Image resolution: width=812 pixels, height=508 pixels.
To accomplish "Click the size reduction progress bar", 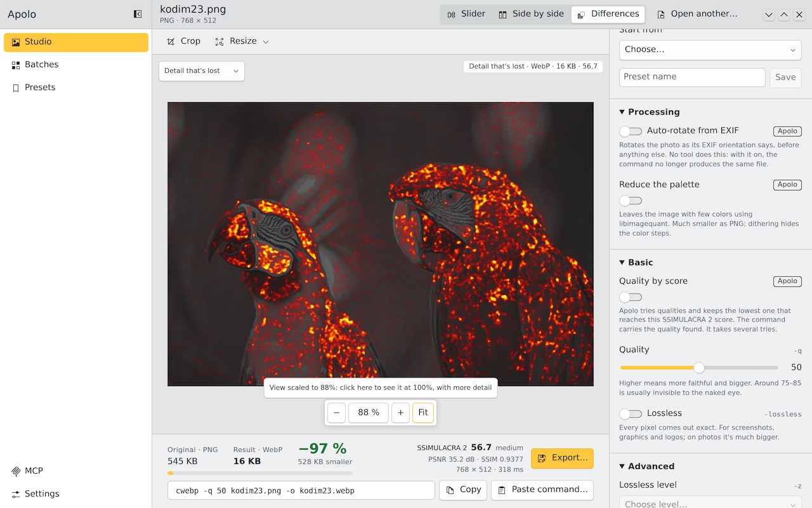I will click(x=260, y=473).
